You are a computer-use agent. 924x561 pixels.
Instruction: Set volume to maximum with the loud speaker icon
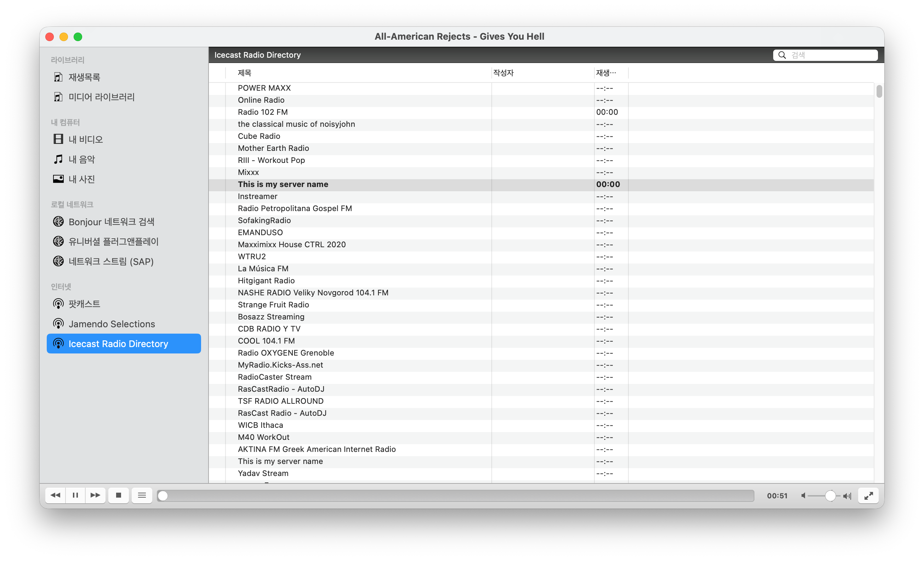[x=847, y=496]
